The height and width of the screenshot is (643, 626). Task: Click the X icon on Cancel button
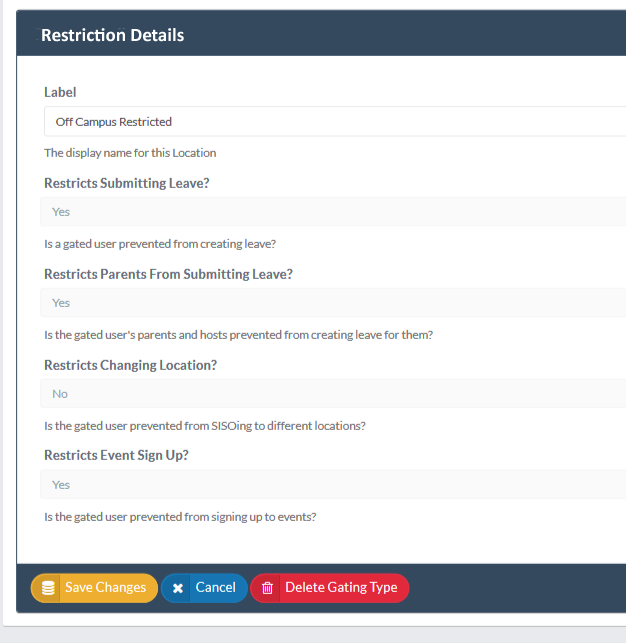(178, 588)
